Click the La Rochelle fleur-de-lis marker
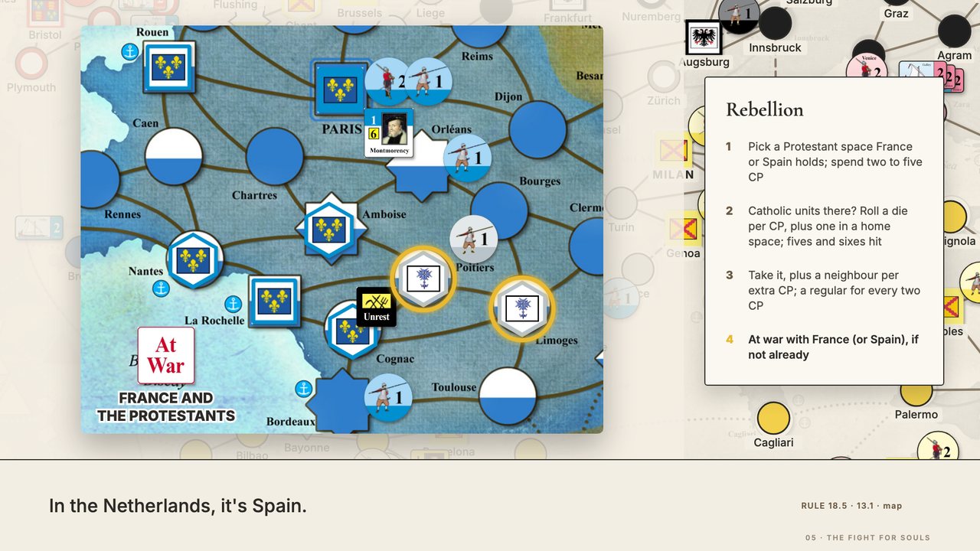This screenshot has height=551, width=980. coord(274,302)
